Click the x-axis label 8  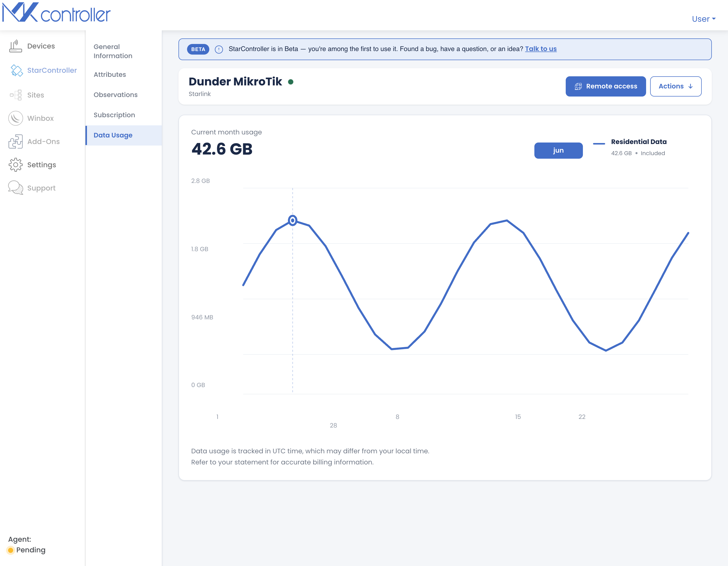[x=397, y=417]
